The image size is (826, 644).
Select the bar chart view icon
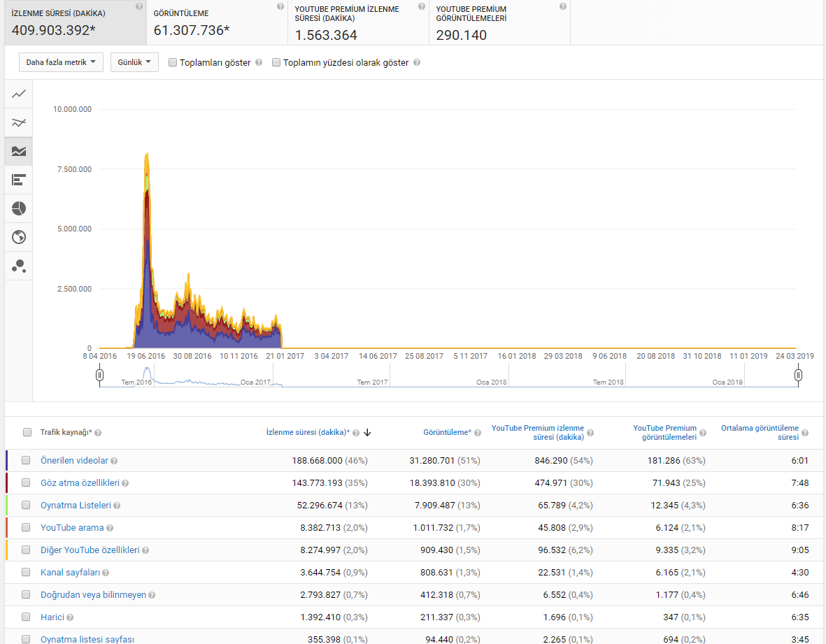pyautogui.click(x=19, y=180)
